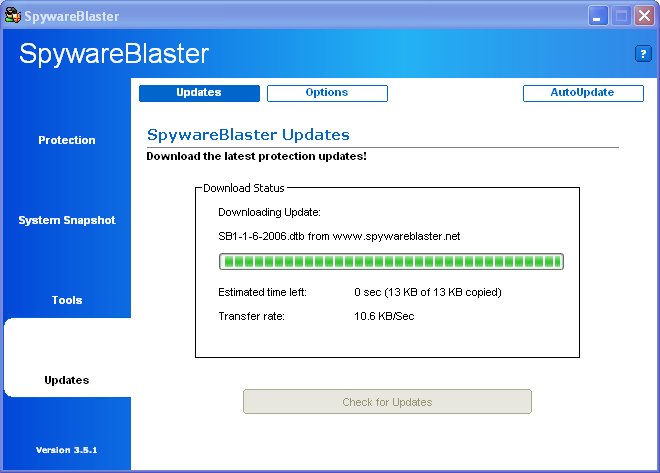
Task: Minimize the SpywareBlaster window
Action: tap(598, 16)
